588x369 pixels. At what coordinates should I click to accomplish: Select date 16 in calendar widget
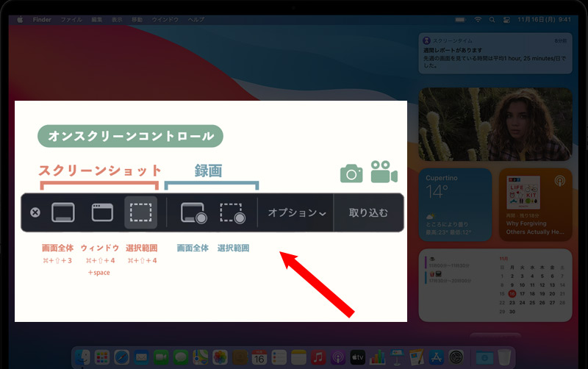click(x=512, y=293)
